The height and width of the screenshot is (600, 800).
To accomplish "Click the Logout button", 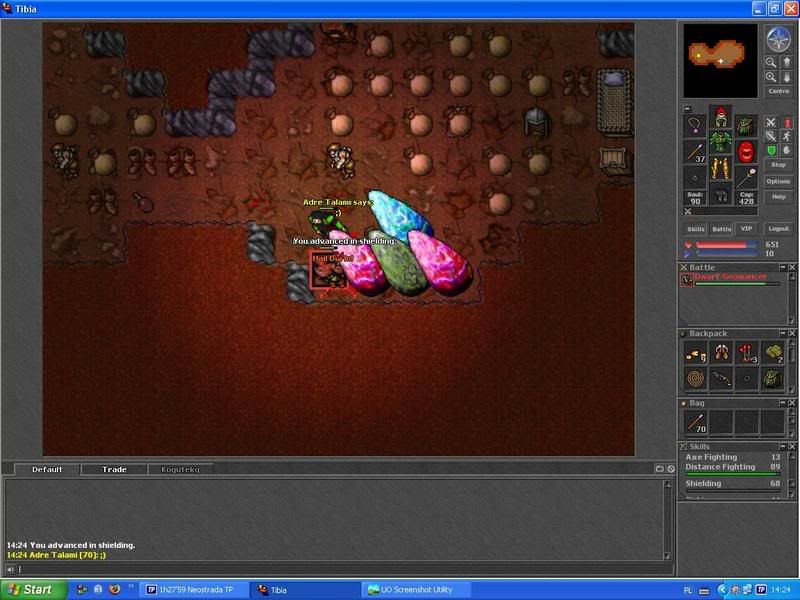I will click(x=779, y=229).
